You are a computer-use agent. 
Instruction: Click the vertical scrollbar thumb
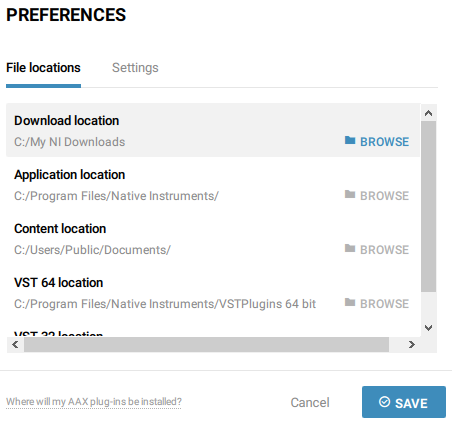click(x=429, y=207)
